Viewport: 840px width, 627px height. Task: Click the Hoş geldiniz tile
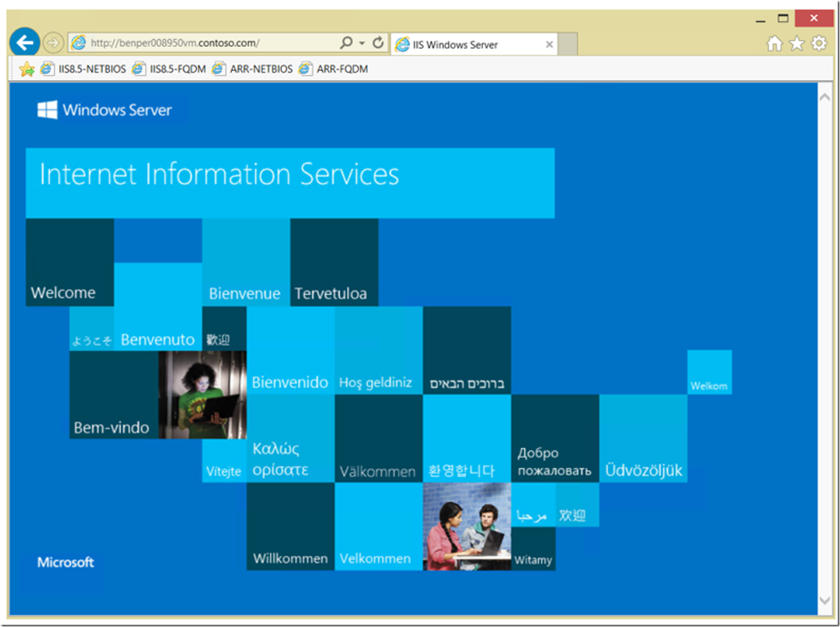click(x=378, y=350)
